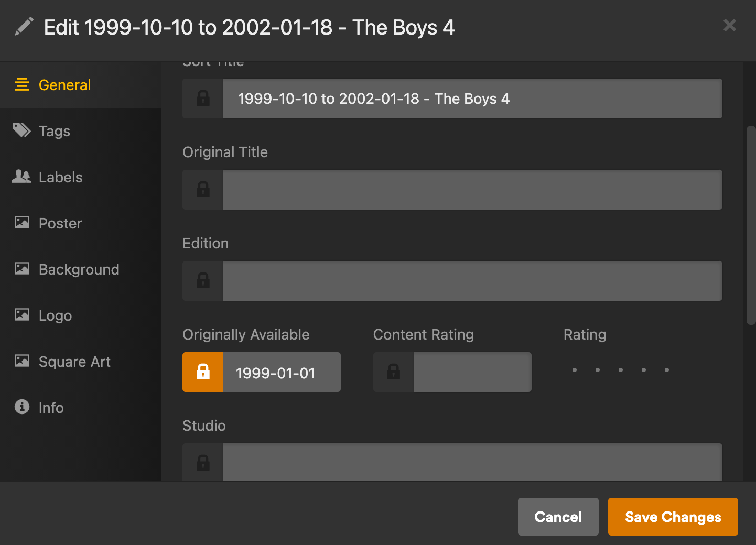Screen dimensions: 756x545
Task: Save Changes to the metadata
Action: (673, 517)
